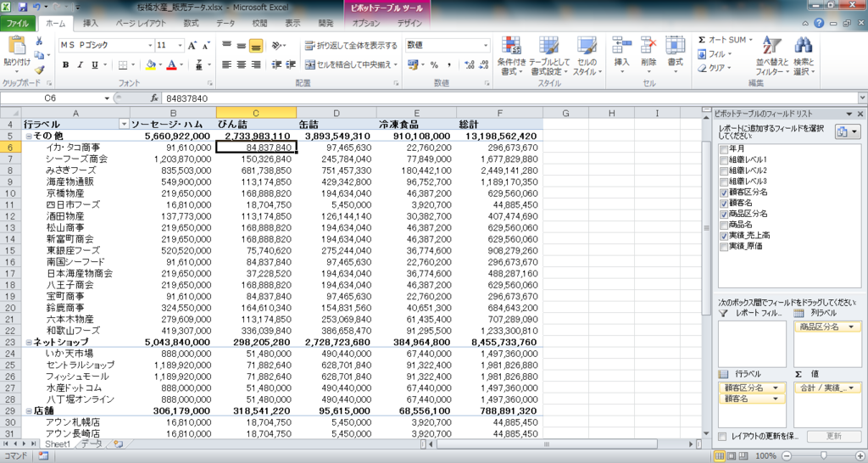
Task: Switch to the ページレイアウト tab
Action: click(141, 23)
